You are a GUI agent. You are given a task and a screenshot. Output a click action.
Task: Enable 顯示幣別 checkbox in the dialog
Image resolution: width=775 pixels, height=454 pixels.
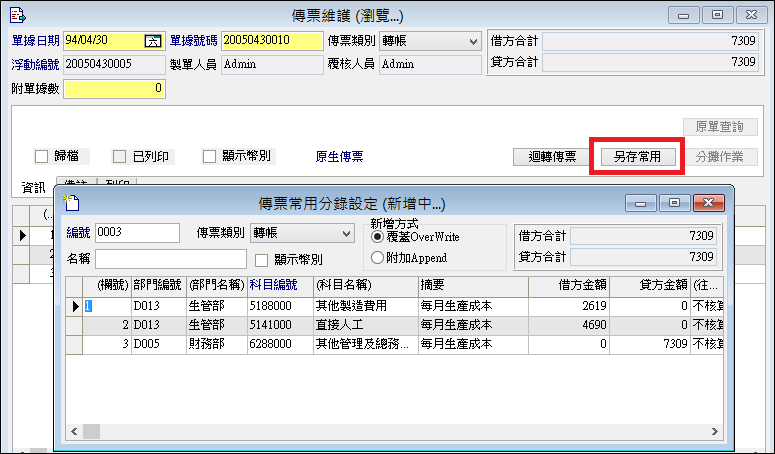(x=262, y=260)
